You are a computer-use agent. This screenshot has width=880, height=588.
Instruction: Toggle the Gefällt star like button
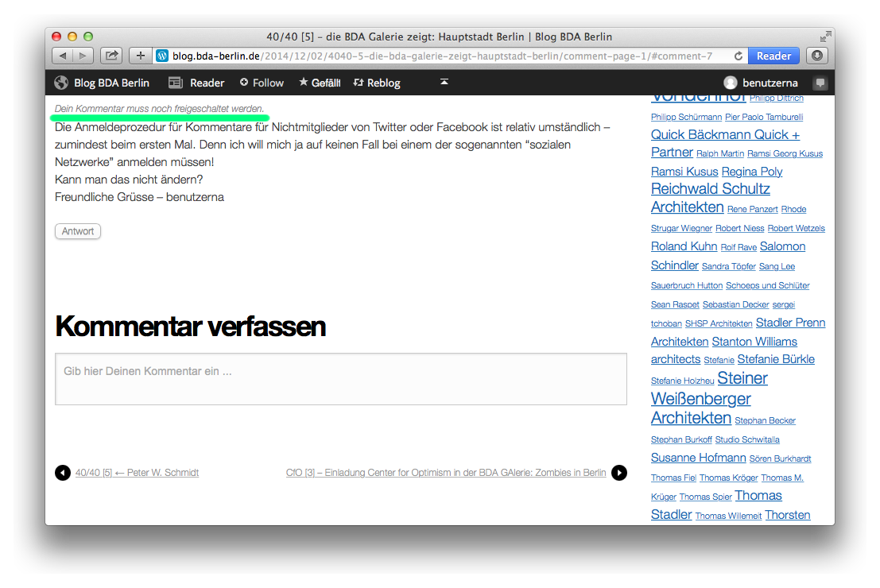coord(320,83)
